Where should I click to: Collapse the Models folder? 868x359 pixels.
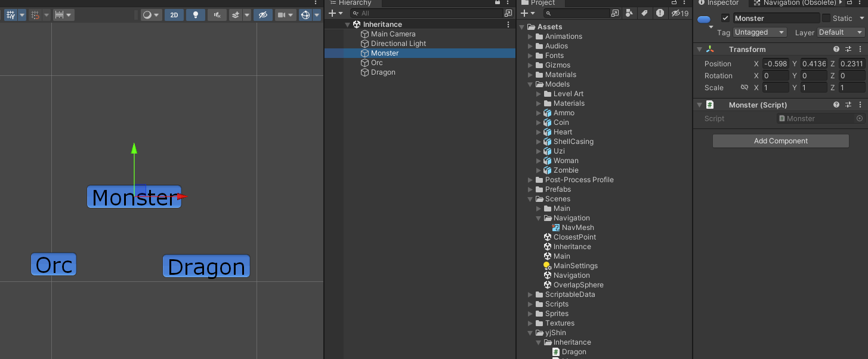(530, 84)
